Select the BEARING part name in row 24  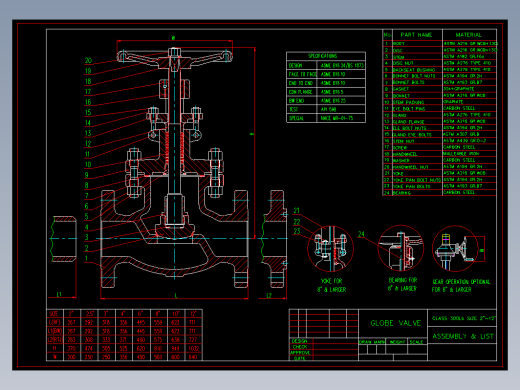tap(402, 193)
